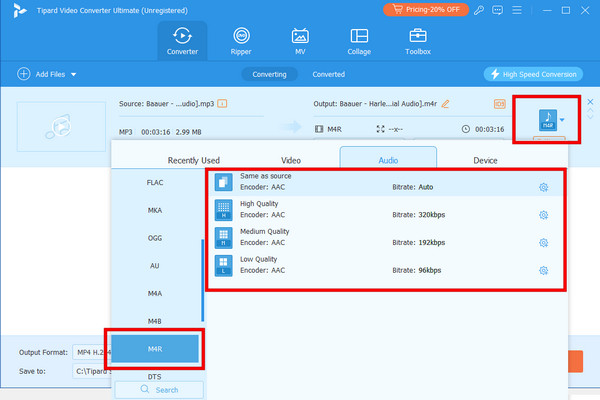
Task: Open the feedback chat icon
Action: click(x=497, y=10)
